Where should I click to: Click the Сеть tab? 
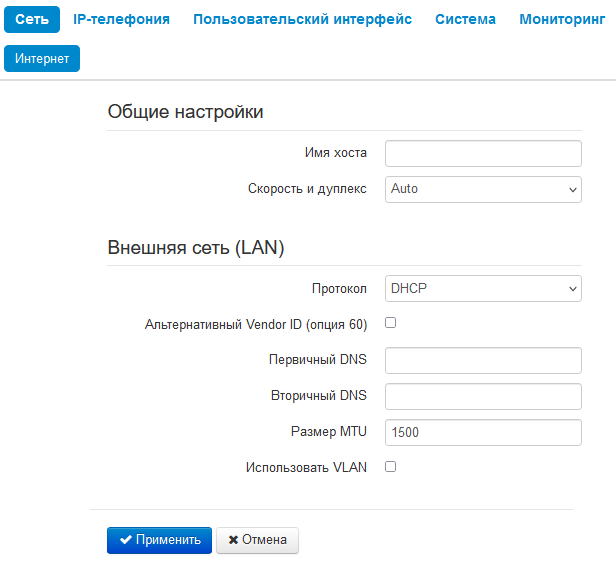[32, 19]
